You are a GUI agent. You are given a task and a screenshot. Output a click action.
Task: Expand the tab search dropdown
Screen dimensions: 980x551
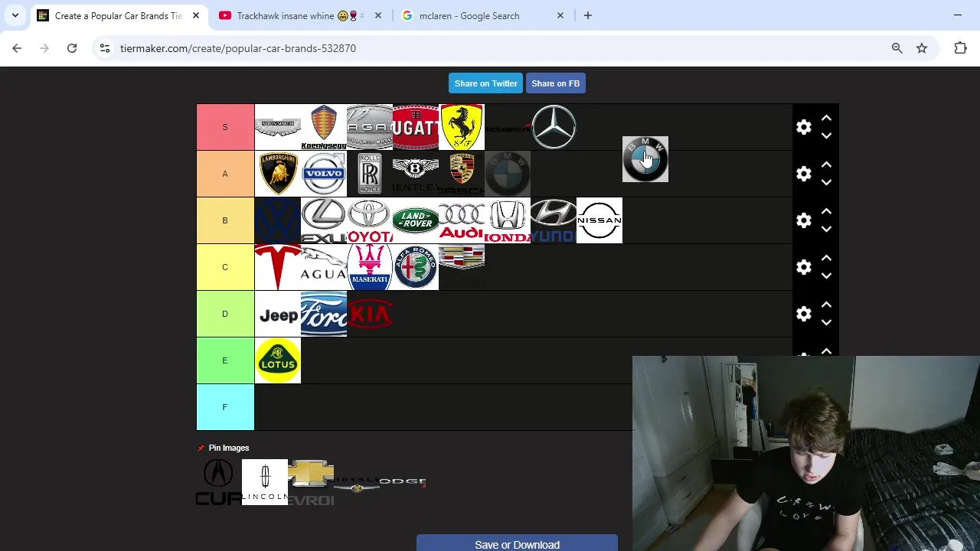[x=15, y=15]
